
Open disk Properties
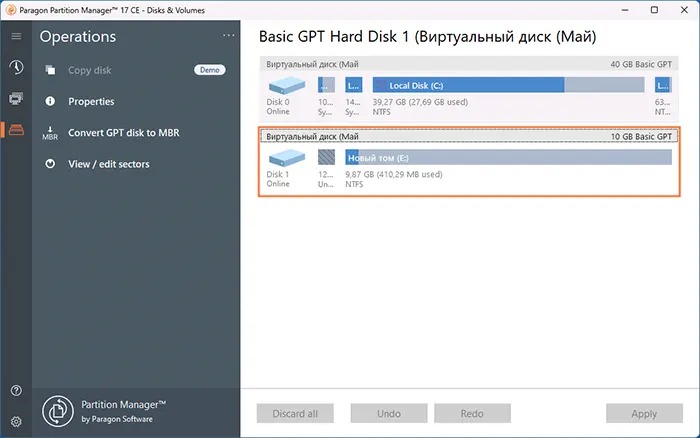tap(91, 101)
